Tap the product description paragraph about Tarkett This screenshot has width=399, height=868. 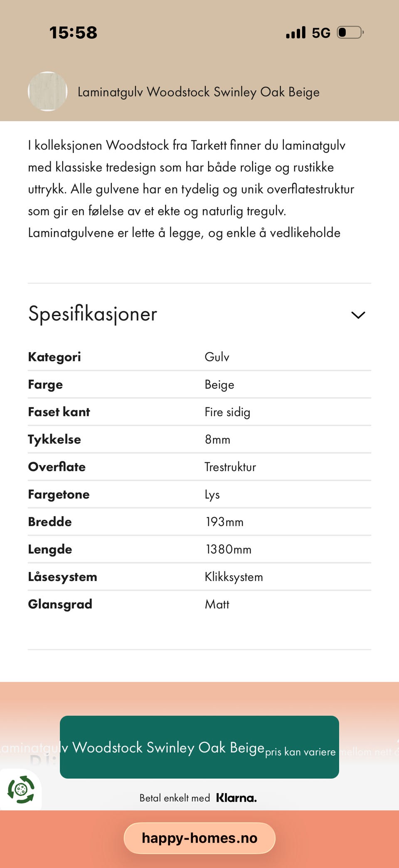191,189
